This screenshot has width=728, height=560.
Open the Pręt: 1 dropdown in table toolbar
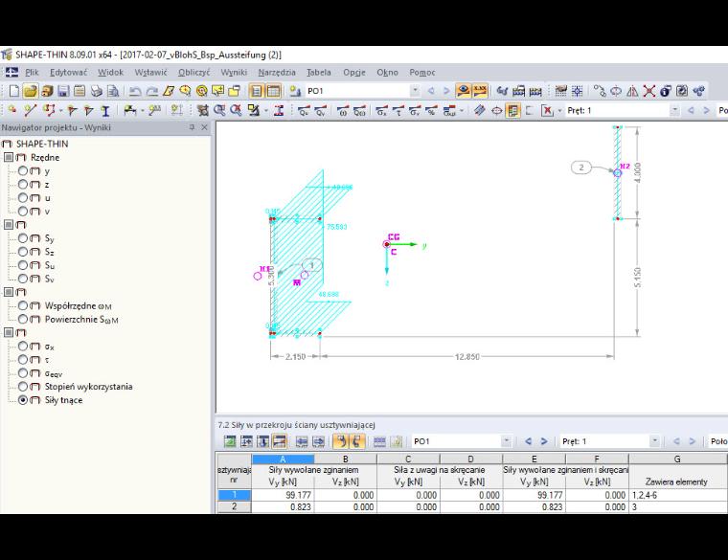coord(654,441)
